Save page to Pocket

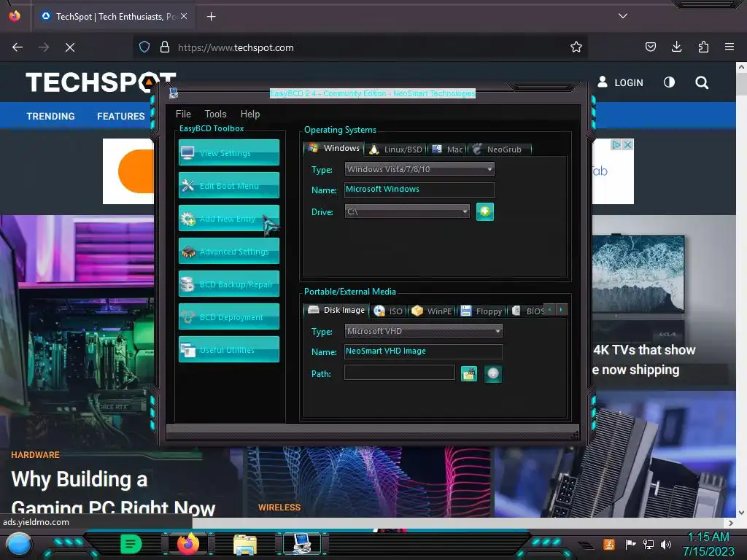650,47
